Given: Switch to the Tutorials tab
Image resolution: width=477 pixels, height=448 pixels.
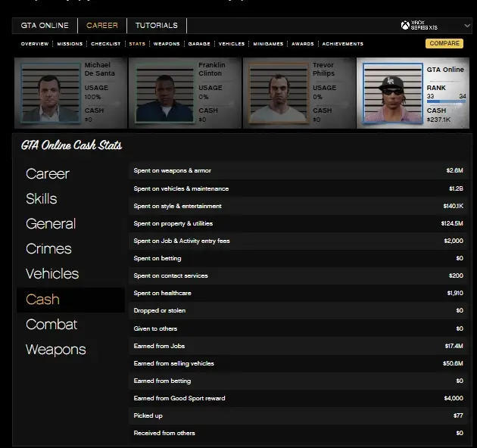Looking at the screenshot, I should click(156, 26).
